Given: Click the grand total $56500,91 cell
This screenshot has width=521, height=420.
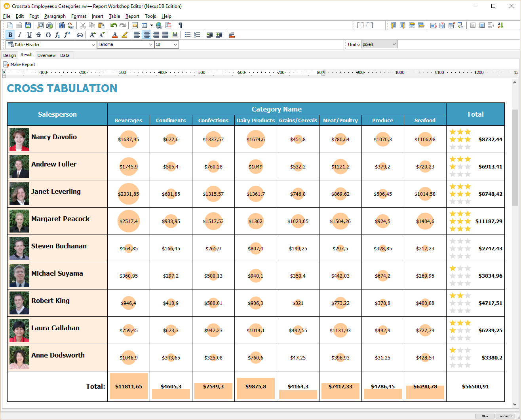Looking at the screenshot, I should pos(475,386).
